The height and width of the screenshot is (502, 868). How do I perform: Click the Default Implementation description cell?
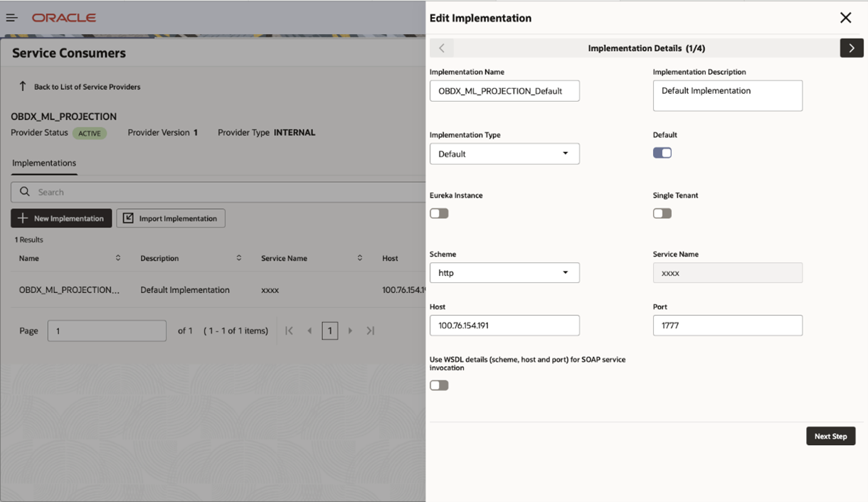tap(185, 290)
